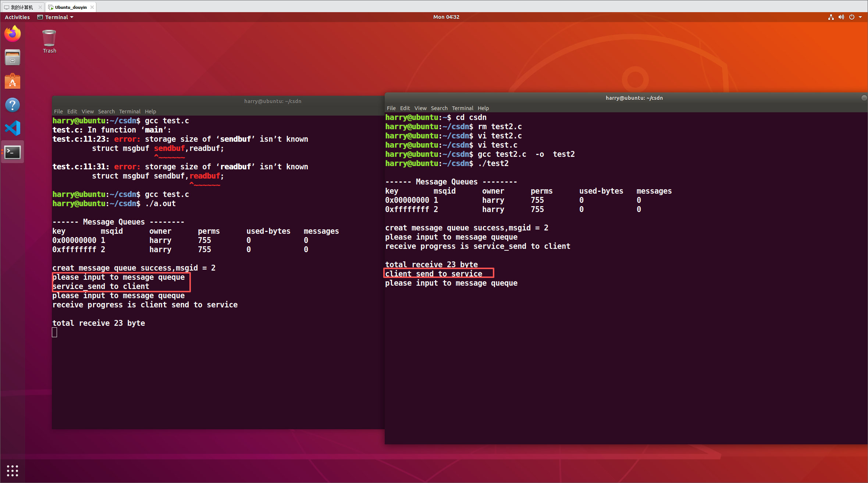Click 'service_send to client' line in left terminal
Viewport: 868px width, 483px height.
pyautogui.click(x=101, y=286)
